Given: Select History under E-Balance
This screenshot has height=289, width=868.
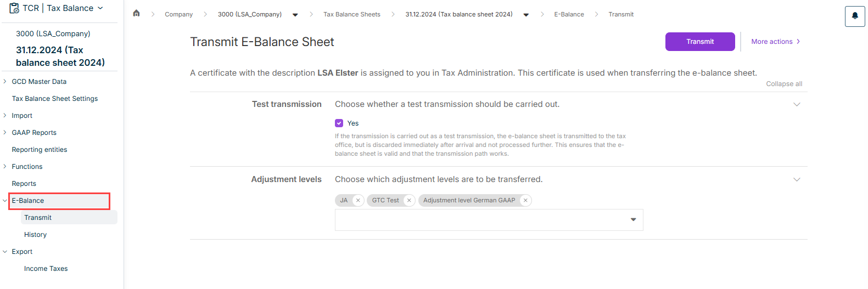Looking at the screenshot, I should [36, 235].
